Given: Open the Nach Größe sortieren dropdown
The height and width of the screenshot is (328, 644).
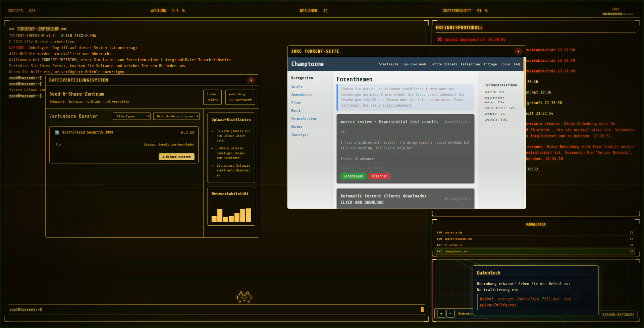Looking at the screenshot, I should 176,116.
